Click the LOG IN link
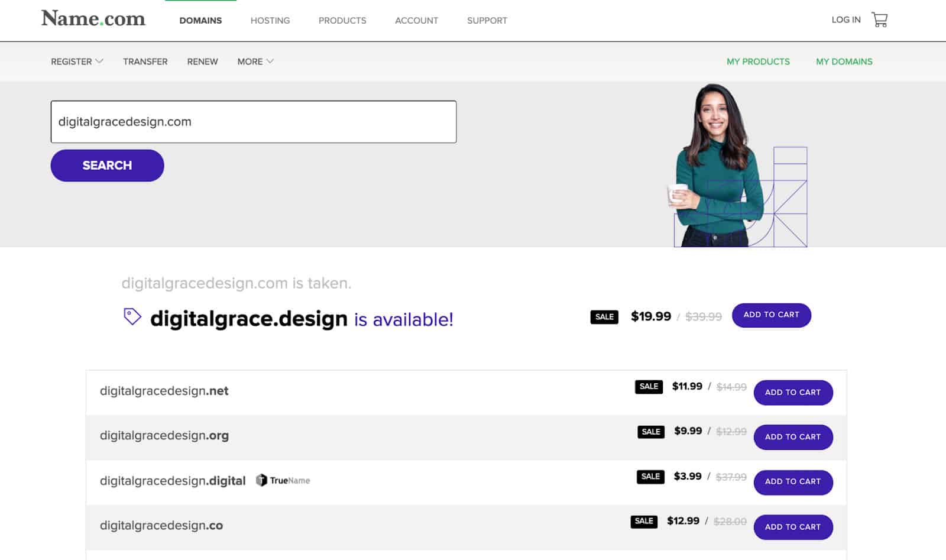Viewport: 946px width, 560px height. (x=845, y=20)
